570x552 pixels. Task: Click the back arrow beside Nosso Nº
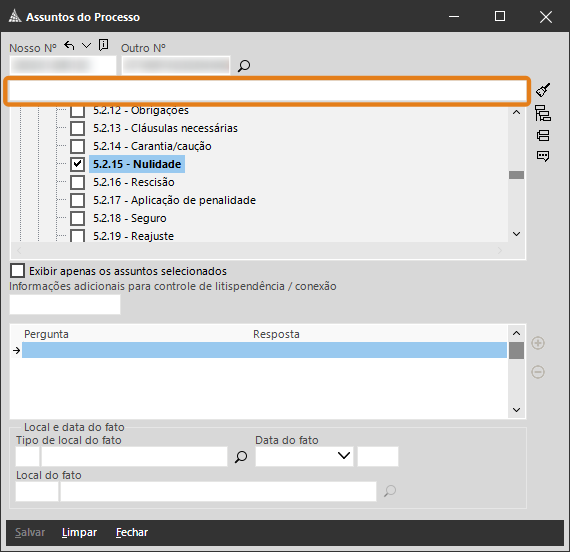coord(69,46)
